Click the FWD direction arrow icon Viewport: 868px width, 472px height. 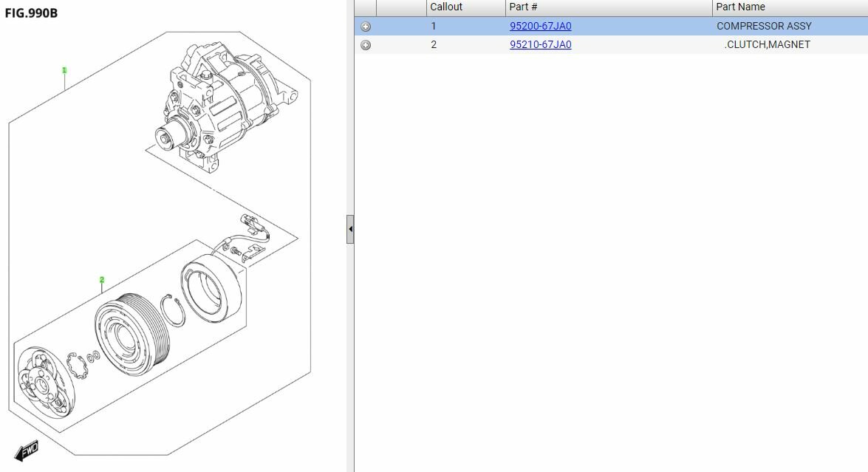click(x=27, y=449)
